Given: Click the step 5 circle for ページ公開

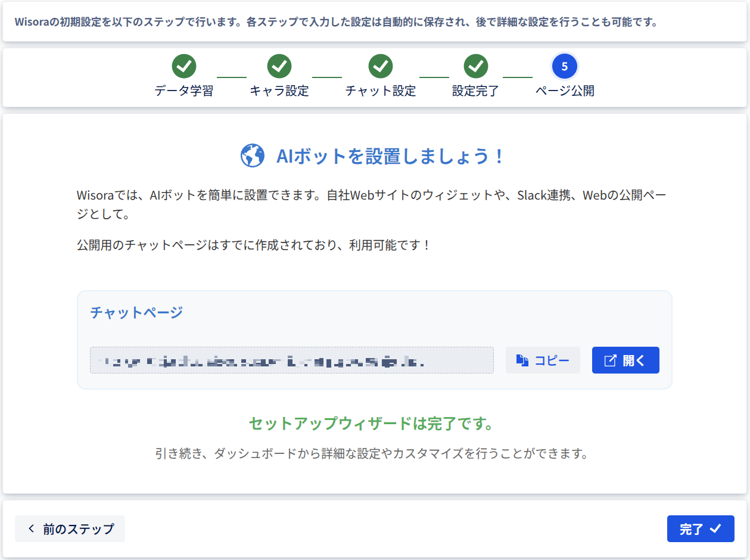Looking at the screenshot, I should coord(565,66).
